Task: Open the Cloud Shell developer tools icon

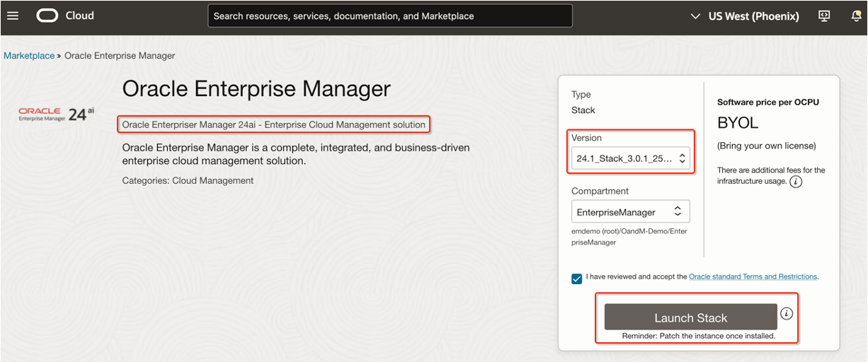Action: [823, 16]
